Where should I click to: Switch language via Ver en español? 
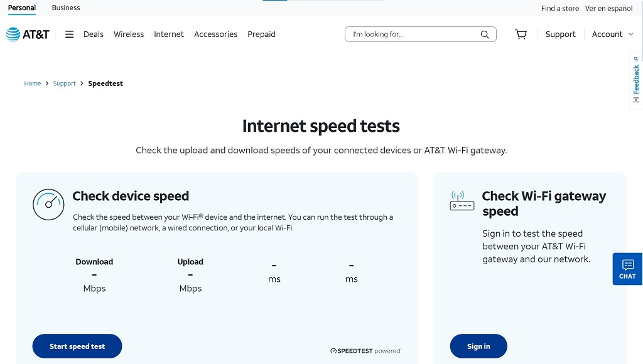609,9
